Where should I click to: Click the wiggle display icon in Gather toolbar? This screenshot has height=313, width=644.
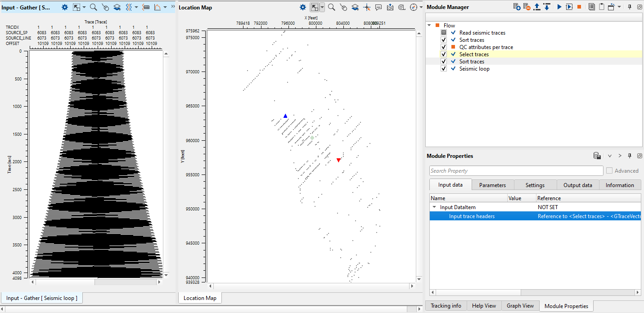(129, 7)
